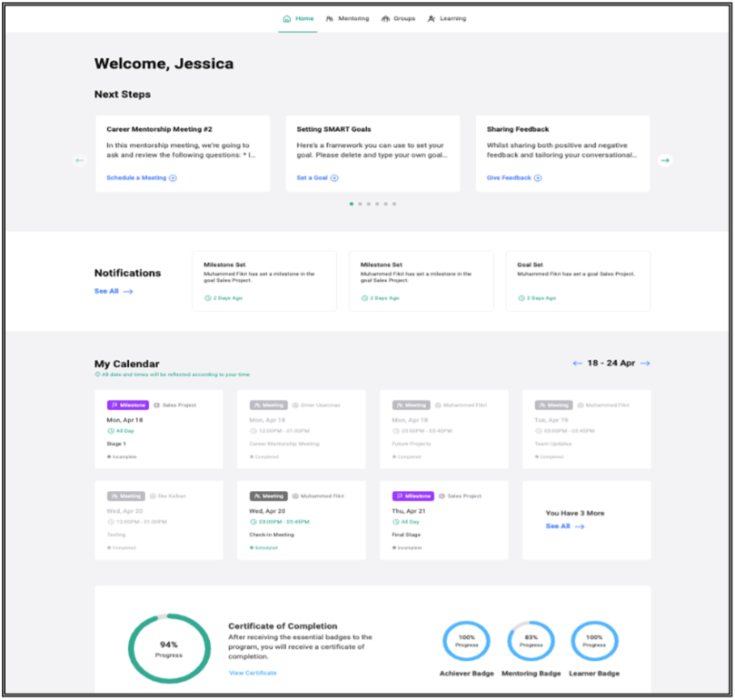The height and width of the screenshot is (700, 735).
Task: Open the Groups section via its icon
Action: (x=385, y=18)
